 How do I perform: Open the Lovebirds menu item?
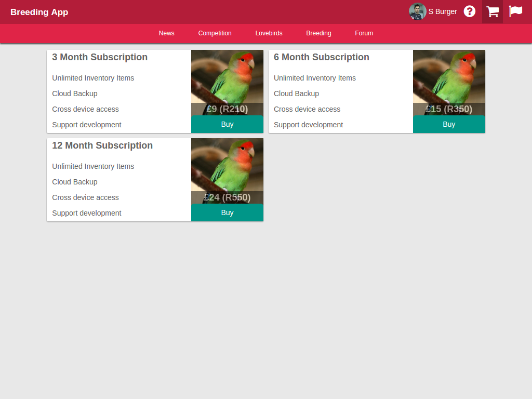click(269, 33)
